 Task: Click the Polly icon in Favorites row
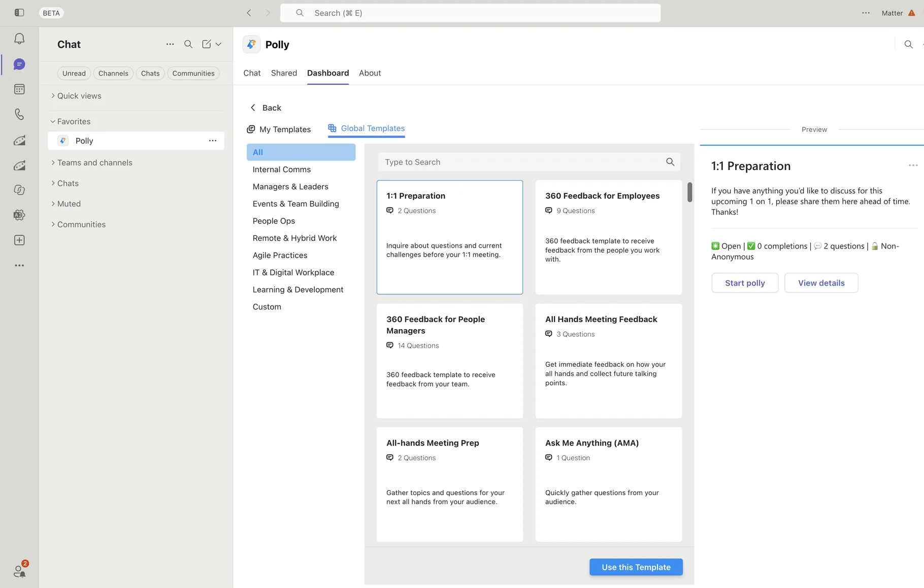pos(63,141)
